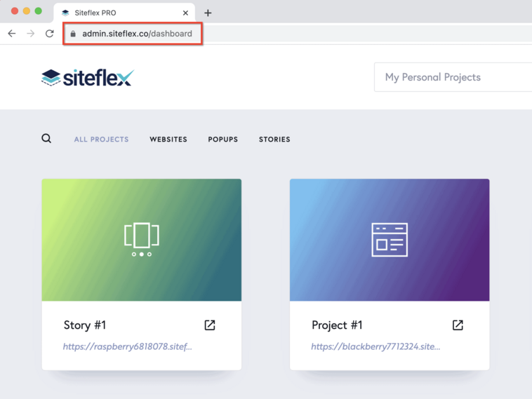Click the browser back arrow
This screenshot has height=399, width=532.
pos(12,33)
